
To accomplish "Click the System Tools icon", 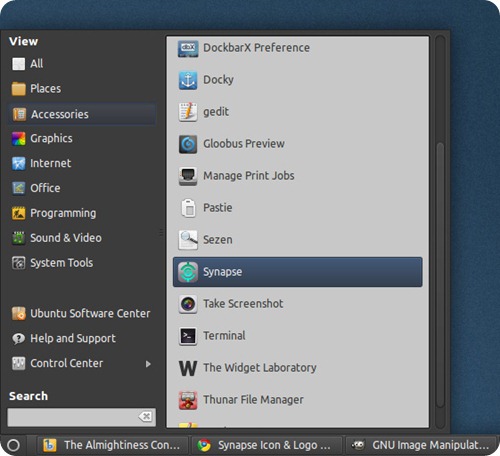I will click(x=18, y=263).
